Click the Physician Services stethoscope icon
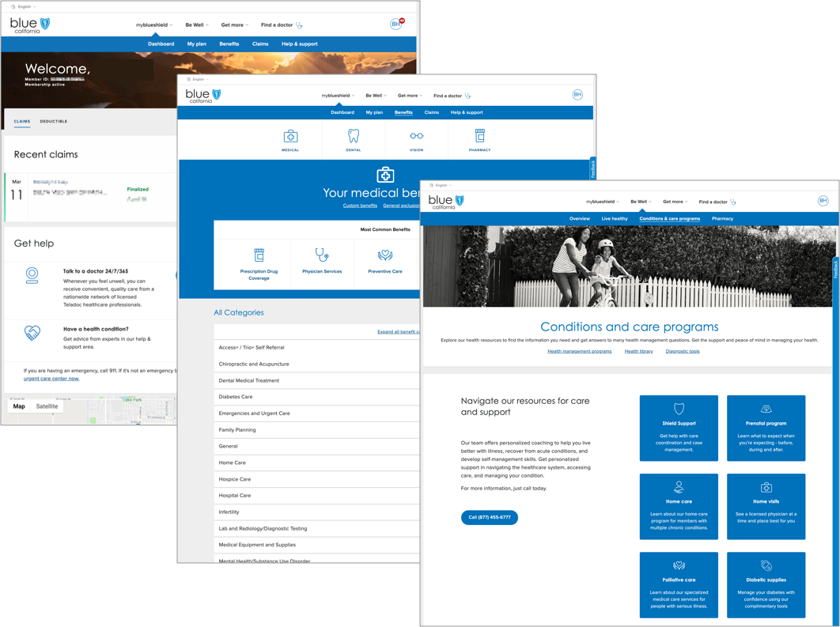 click(x=321, y=255)
